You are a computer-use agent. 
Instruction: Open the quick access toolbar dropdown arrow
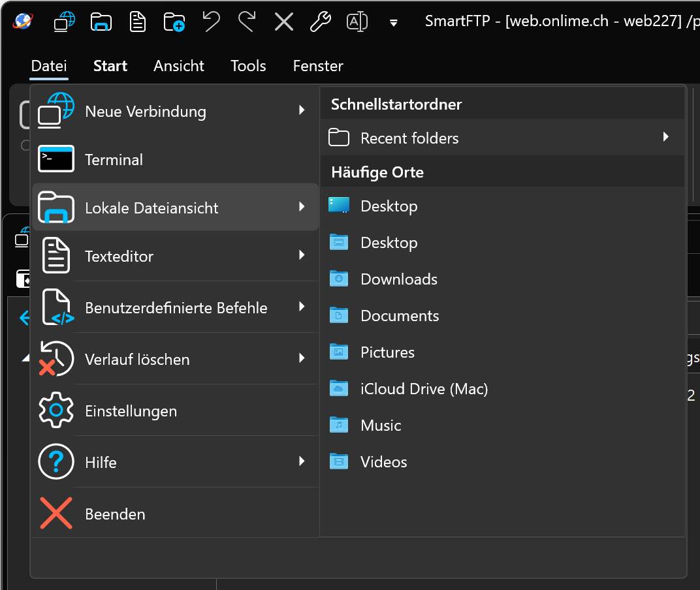click(393, 23)
